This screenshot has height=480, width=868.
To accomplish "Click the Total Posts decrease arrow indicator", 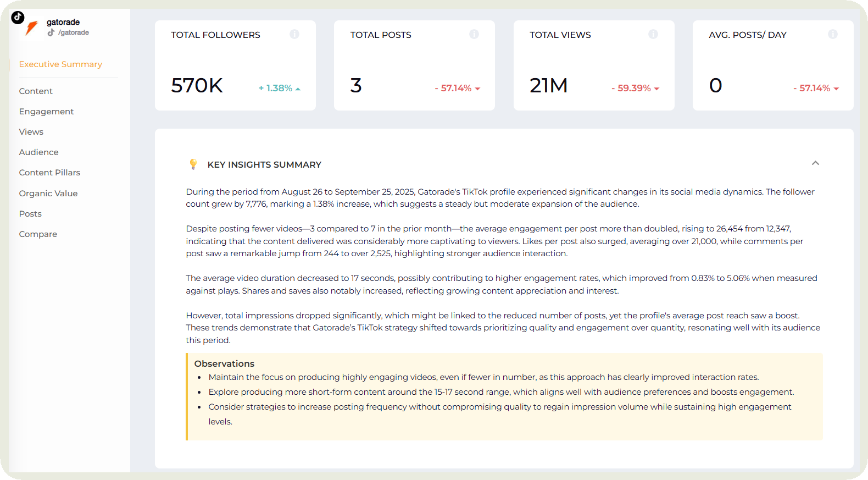I will 477,89.
